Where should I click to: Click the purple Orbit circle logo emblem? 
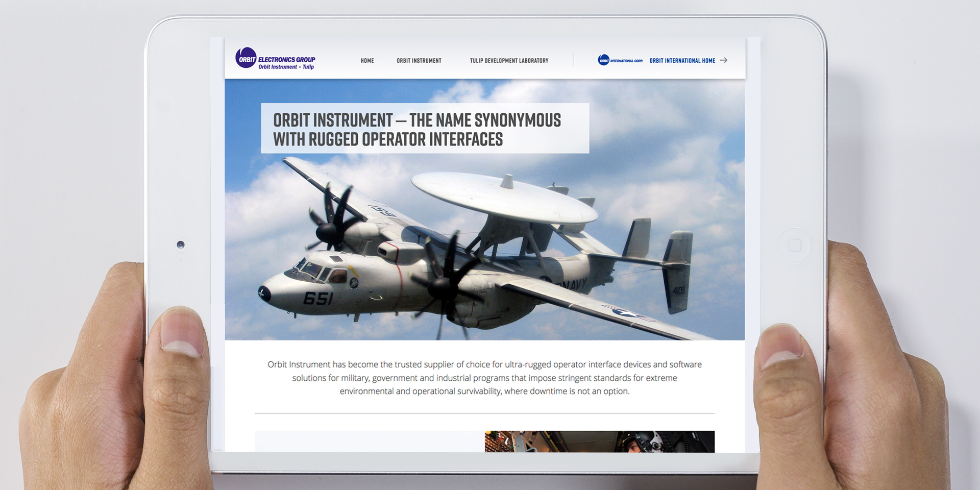(x=246, y=58)
